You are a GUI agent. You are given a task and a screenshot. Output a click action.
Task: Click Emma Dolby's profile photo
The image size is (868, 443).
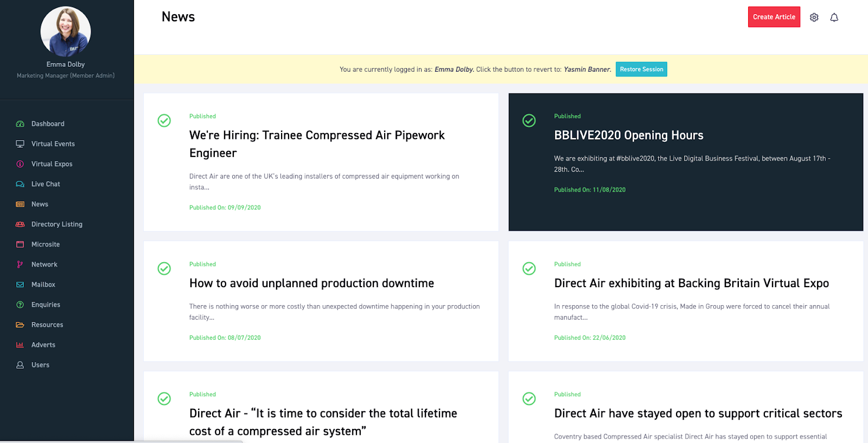(x=66, y=31)
